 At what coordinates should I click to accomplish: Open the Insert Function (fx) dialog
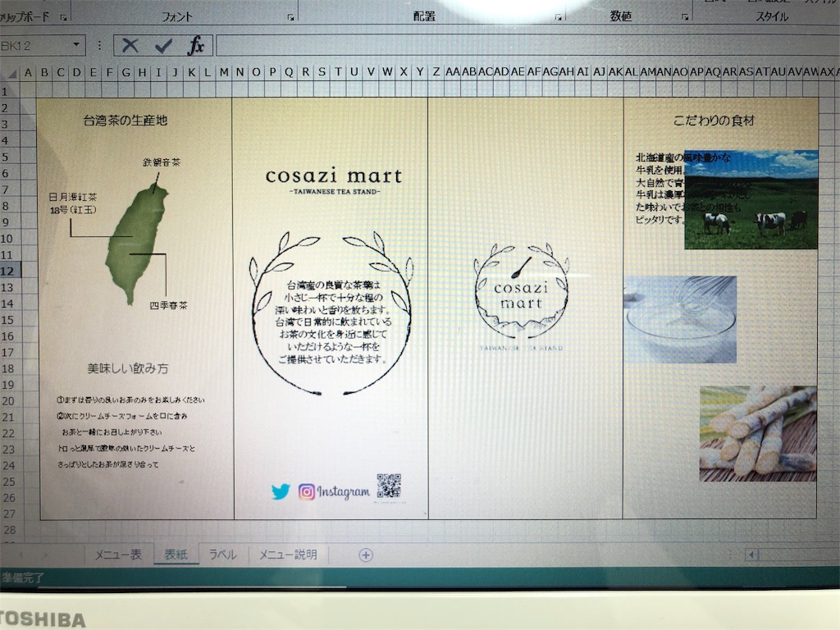click(x=196, y=46)
